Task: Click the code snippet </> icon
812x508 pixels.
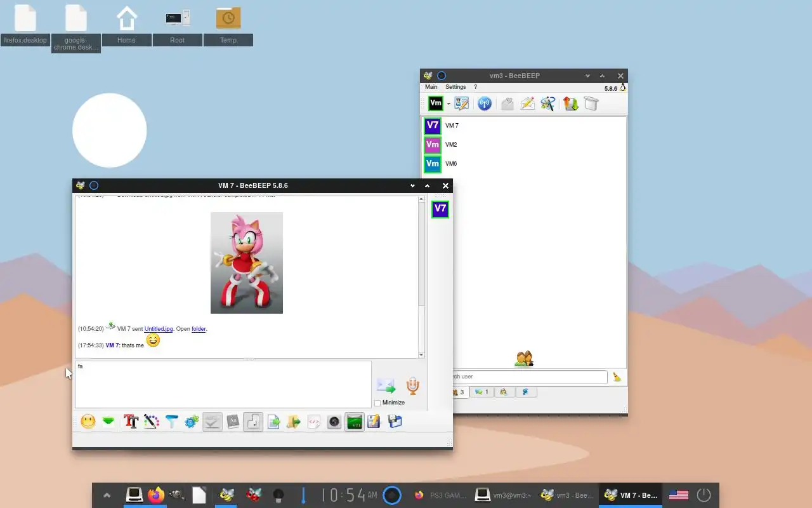Action: pos(314,422)
